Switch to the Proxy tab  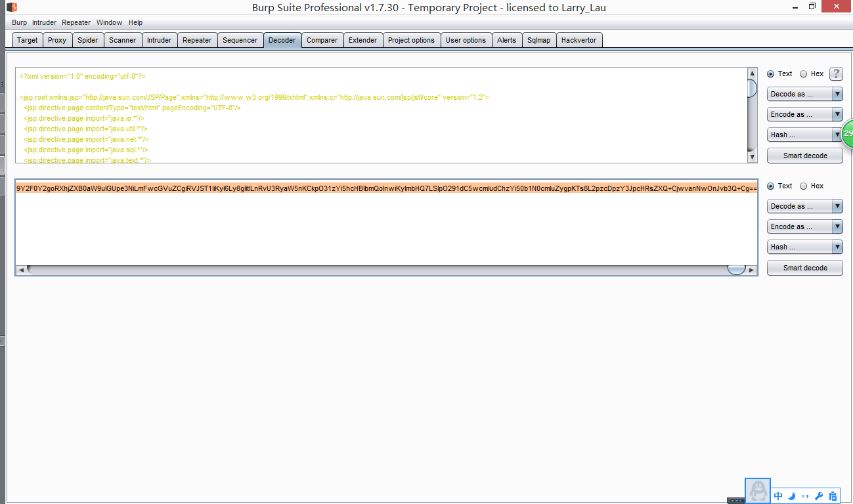(57, 40)
